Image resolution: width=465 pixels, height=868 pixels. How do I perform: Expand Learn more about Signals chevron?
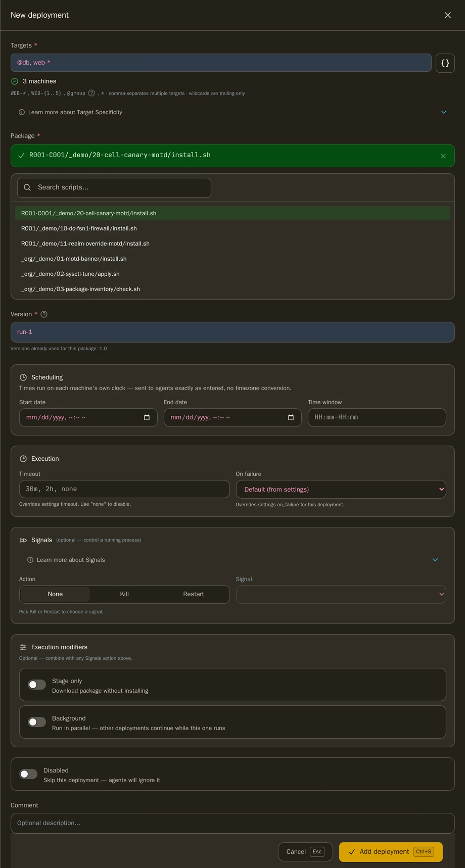pyautogui.click(x=435, y=560)
